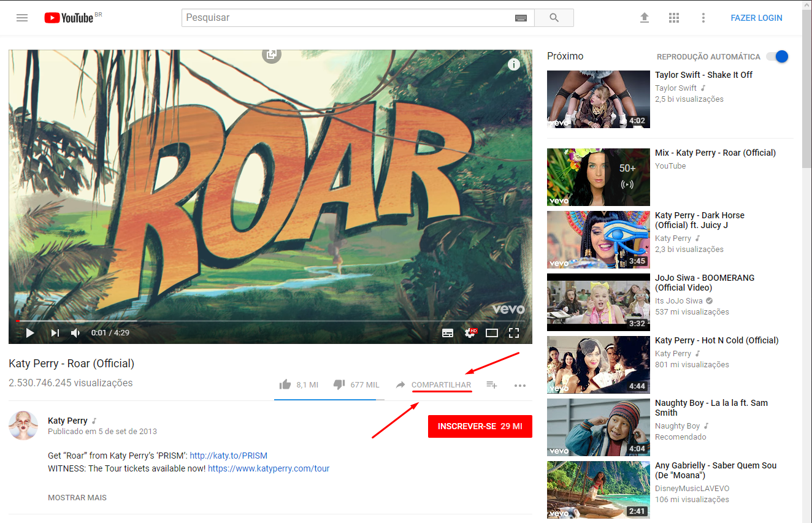Open JoJo Siwa BOOMERANG thumbnail

(598, 302)
